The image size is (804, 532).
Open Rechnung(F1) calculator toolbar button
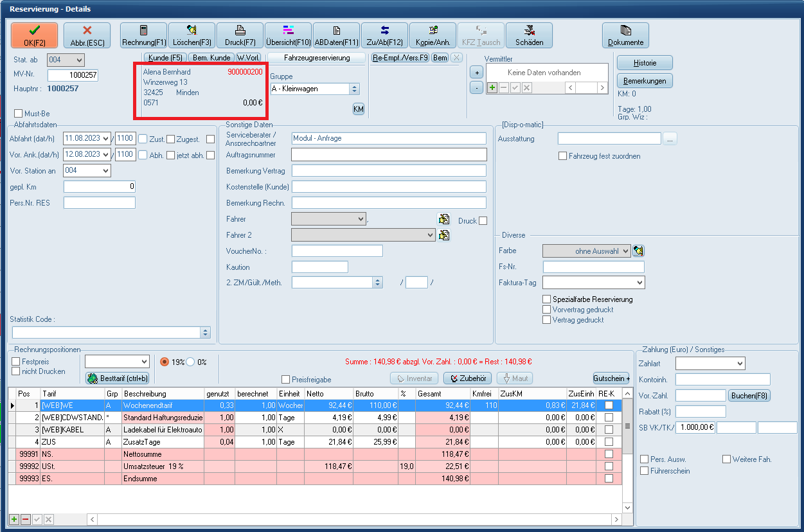click(144, 35)
